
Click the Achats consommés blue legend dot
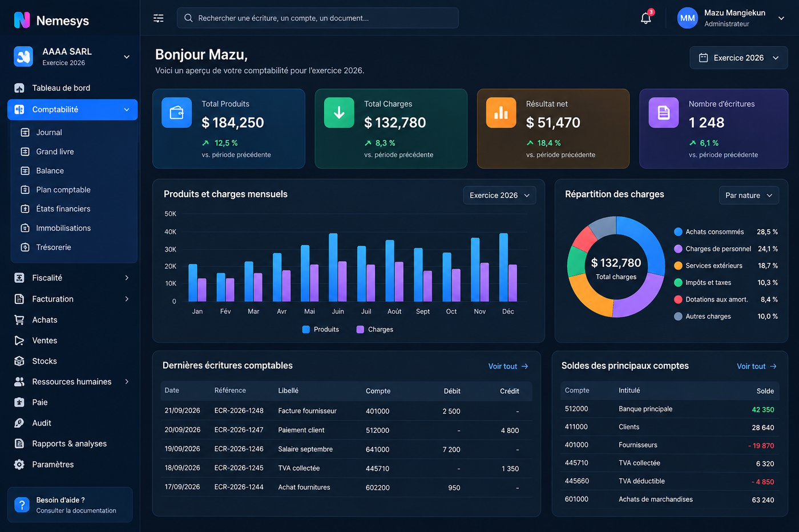coord(678,232)
